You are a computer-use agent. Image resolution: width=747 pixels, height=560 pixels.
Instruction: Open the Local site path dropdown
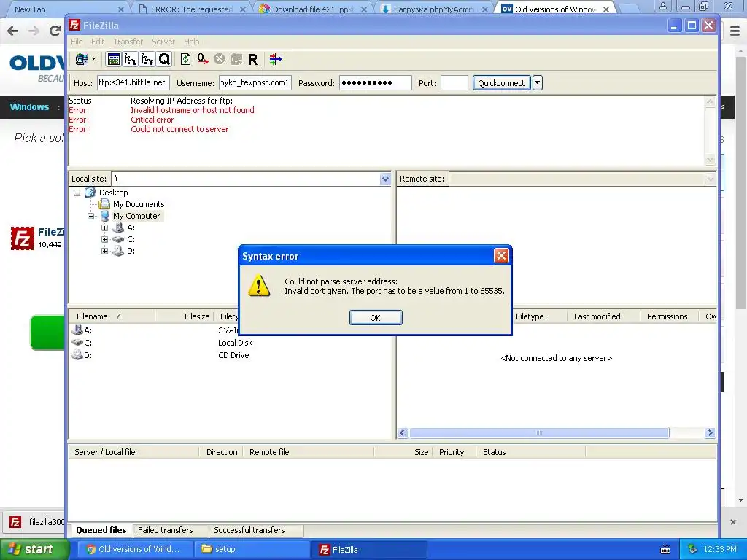click(385, 179)
